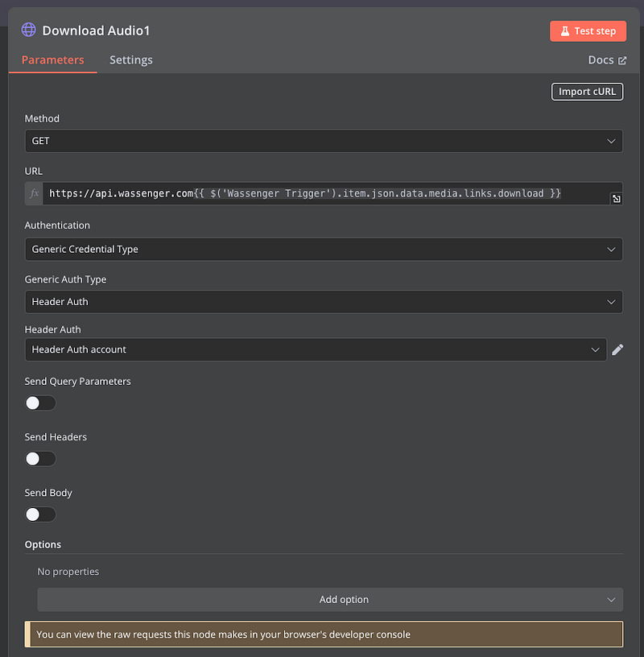The image size is (644, 657).
Task: Open the Docs link
Action: [x=601, y=60]
